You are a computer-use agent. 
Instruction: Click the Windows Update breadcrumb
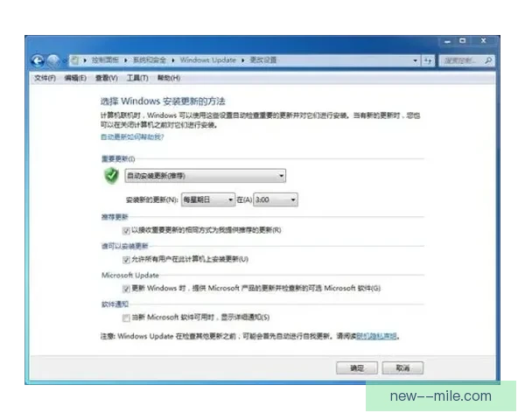tap(208, 60)
